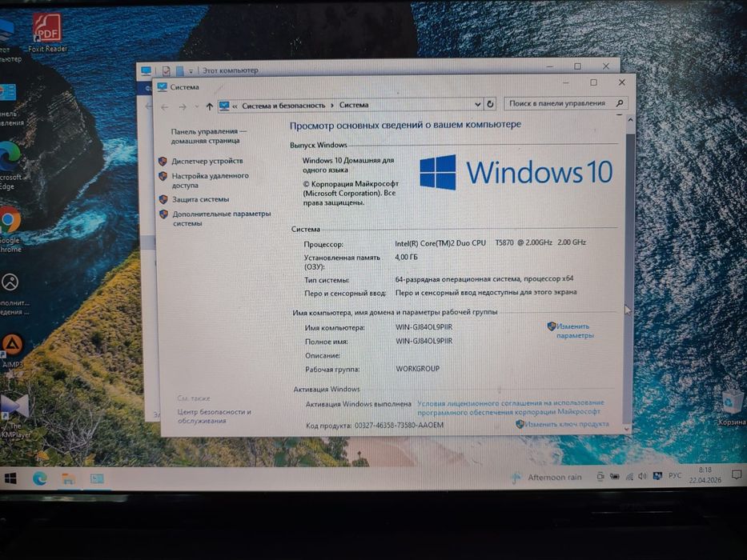The height and width of the screenshot is (560, 747).
Task: Open Device Manager link (Диспетчер устройств)
Action: pos(207,161)
